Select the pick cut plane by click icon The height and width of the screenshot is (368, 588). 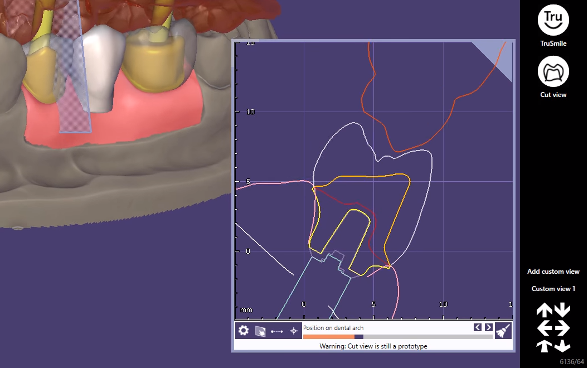point(260,331)
